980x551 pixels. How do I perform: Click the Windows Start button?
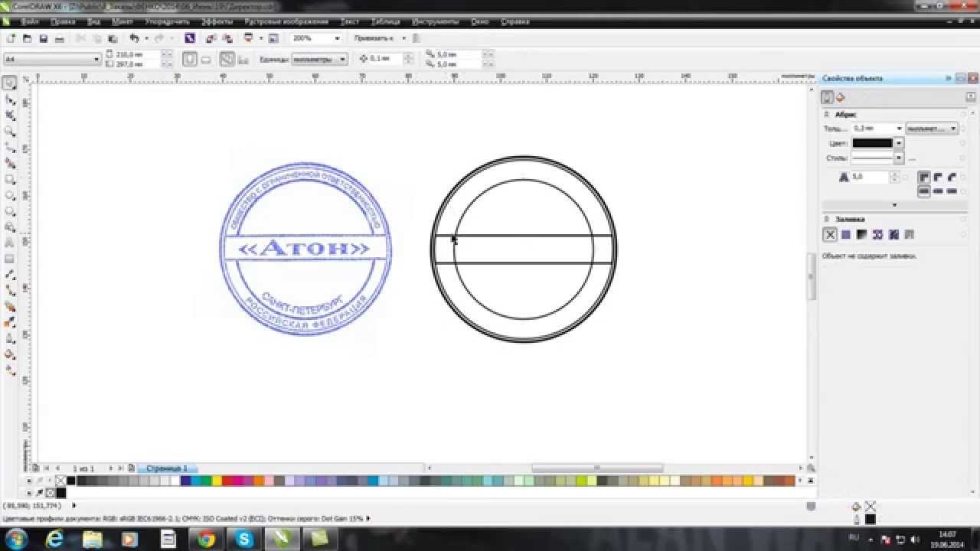pyautogui.click(x=15, y=539)
